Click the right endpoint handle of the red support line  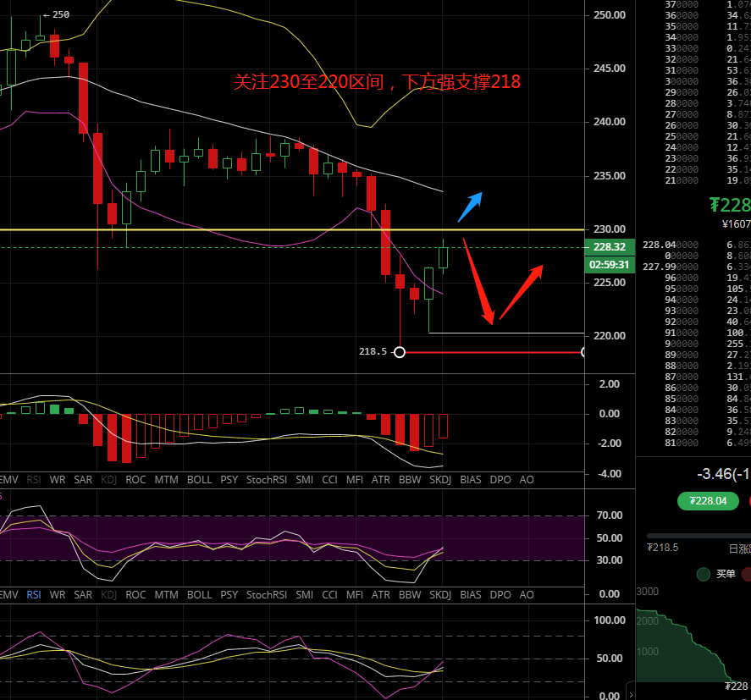click(584, 351)
